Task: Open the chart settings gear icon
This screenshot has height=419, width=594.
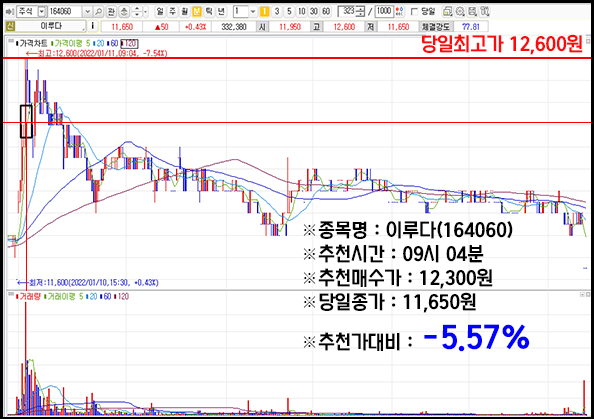Action: 460,11
